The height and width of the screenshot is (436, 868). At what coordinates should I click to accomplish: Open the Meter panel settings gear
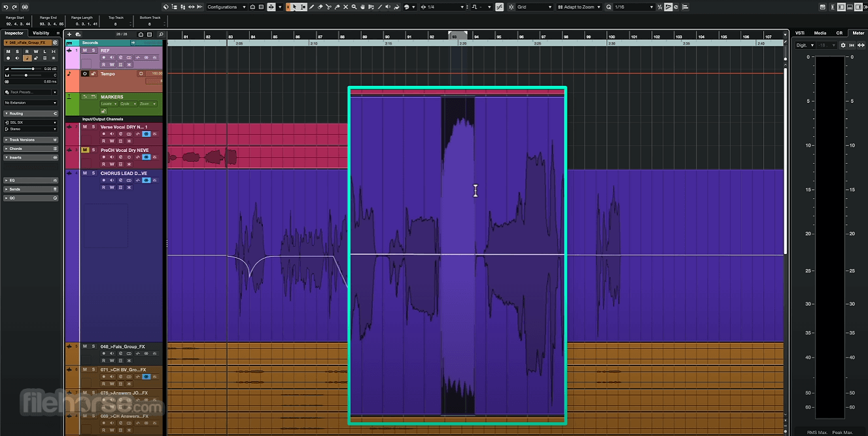[842, 45]
